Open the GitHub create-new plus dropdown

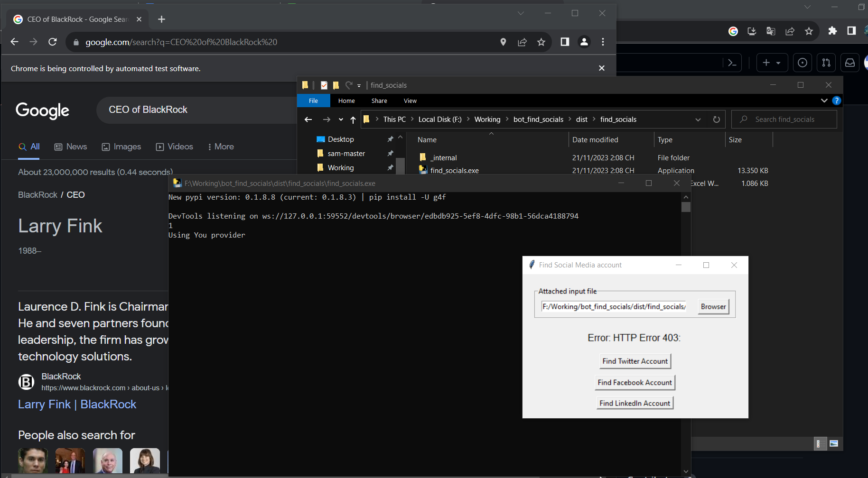(772, 63)
